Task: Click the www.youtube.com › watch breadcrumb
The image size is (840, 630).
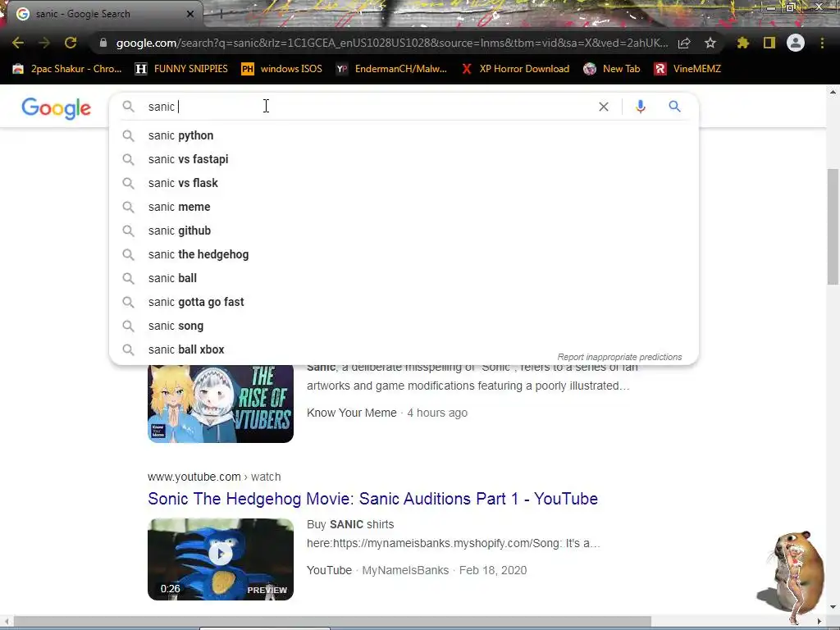Action: coord(214,477)
